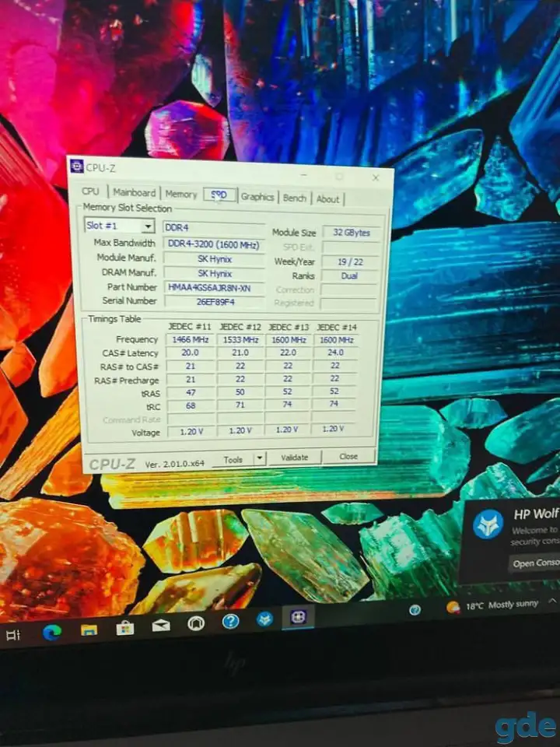This screenshot has width=560, height=747.
Task: Switch to the Mainboard tab
Action: pyautogui.click(x=135, y=192)
